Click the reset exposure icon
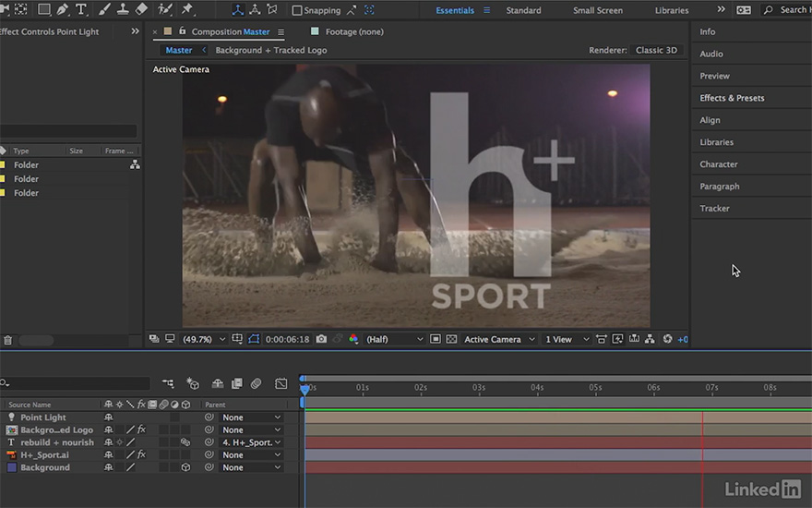This screenshot has width=812, height=508. (667, 339)
